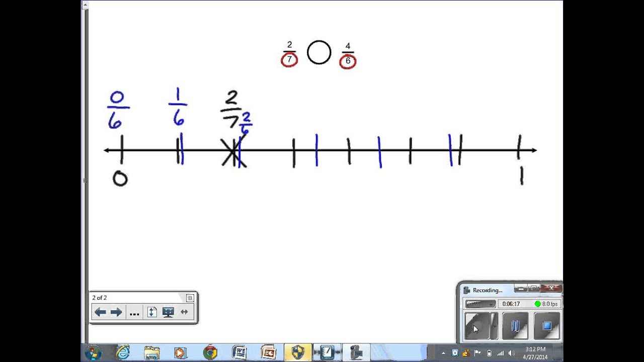Stop the screen recording
The width and height of the screenshot is (644, 362).
[x=547, y=326]
